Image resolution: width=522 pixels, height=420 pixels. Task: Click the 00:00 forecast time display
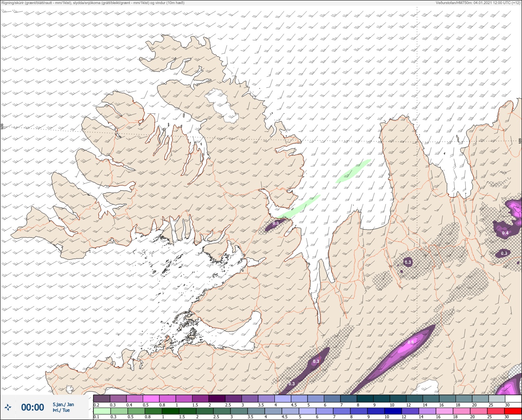(33, 407)
